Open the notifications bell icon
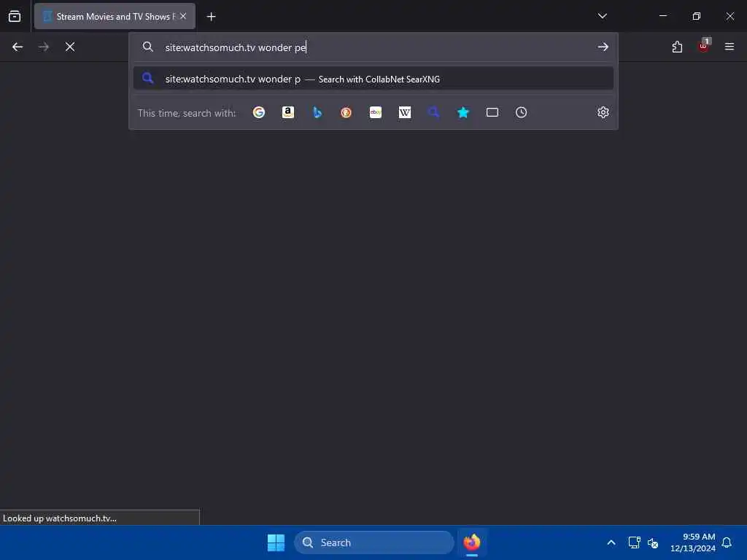747x560 pixels. 727,542
